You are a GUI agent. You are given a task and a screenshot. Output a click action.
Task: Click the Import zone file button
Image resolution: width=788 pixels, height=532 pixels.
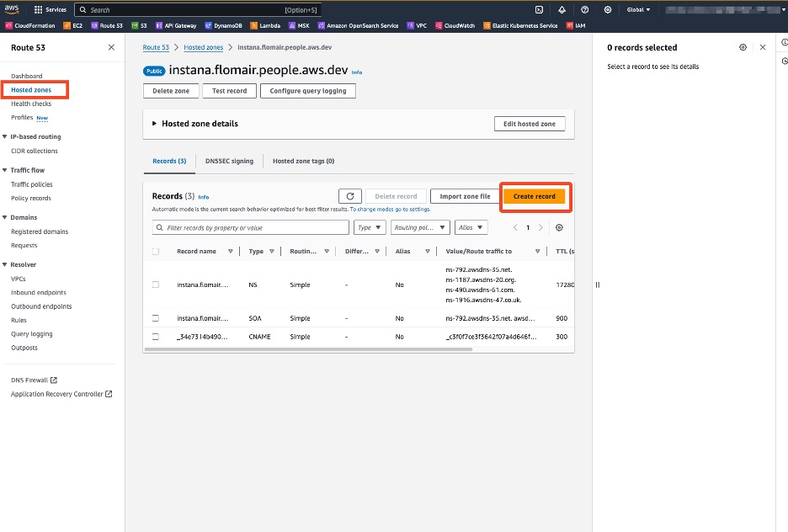tap(465, 196)
